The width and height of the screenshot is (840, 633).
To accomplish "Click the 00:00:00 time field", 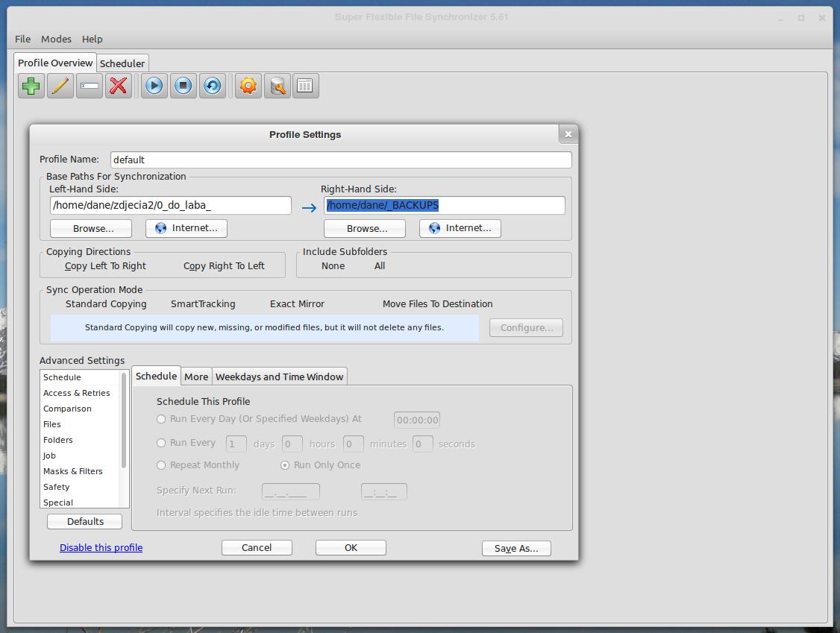I will tap(417, 420).
